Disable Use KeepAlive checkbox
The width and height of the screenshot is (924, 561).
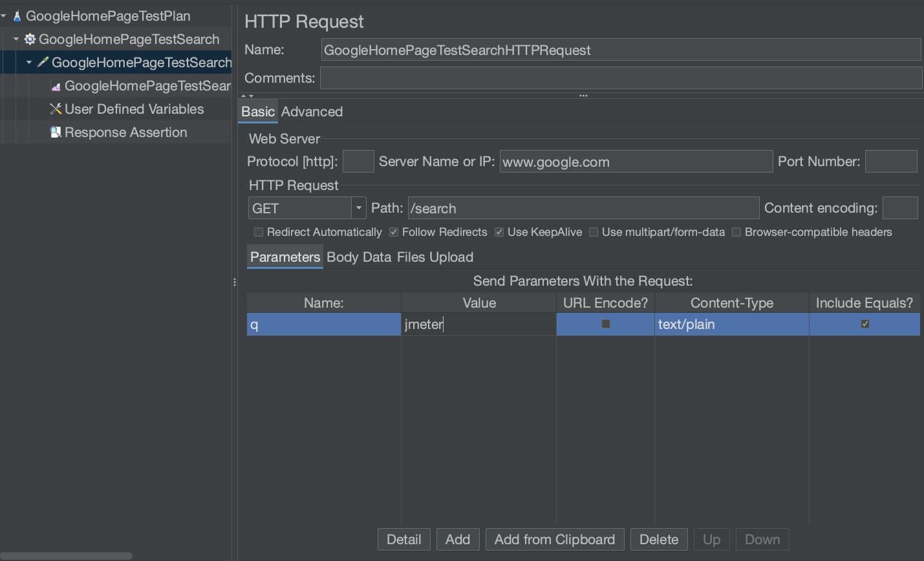pyautogui.click(x=499, y=232)
